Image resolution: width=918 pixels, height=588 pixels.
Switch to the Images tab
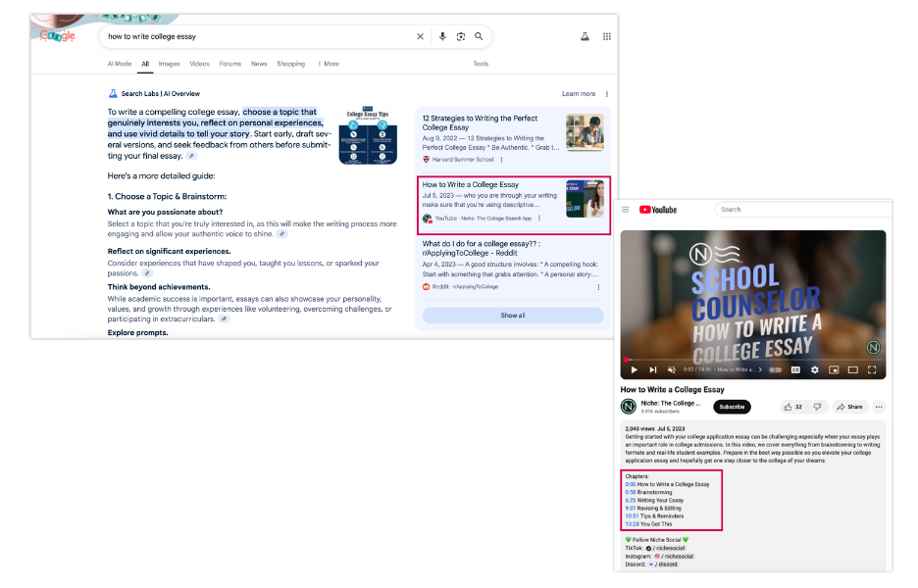170,64
